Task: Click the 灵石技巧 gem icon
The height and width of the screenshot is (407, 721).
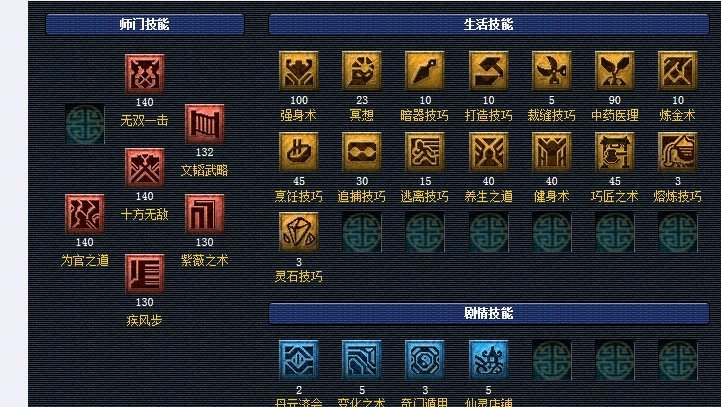Action: point(299,232)
